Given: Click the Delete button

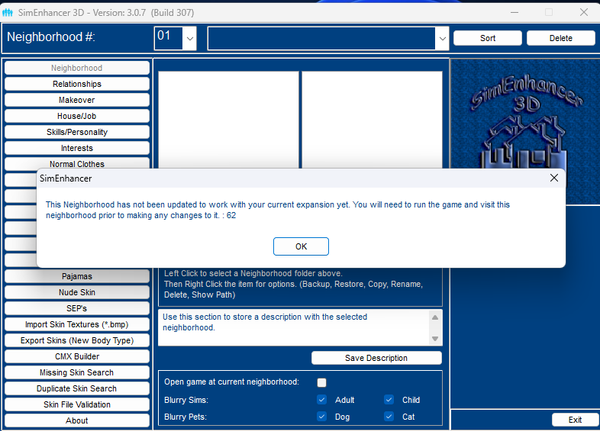Looking at the screenshot, I should (x=561, y=38).
